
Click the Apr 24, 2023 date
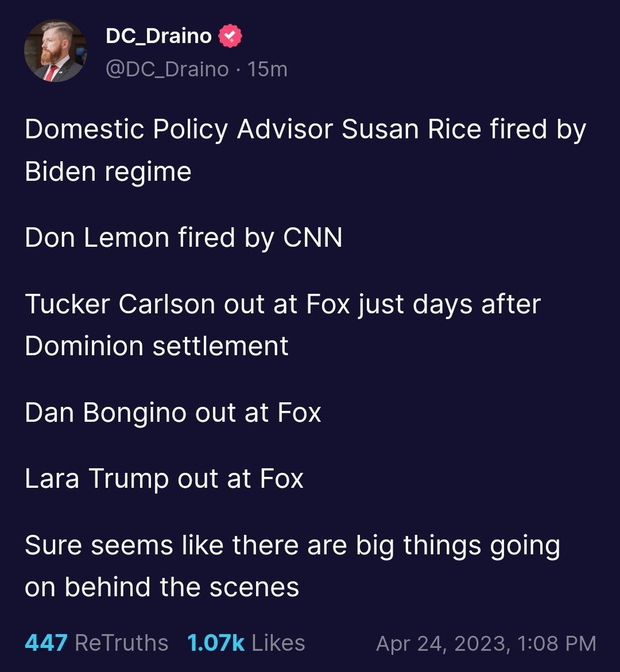point(442,643)
